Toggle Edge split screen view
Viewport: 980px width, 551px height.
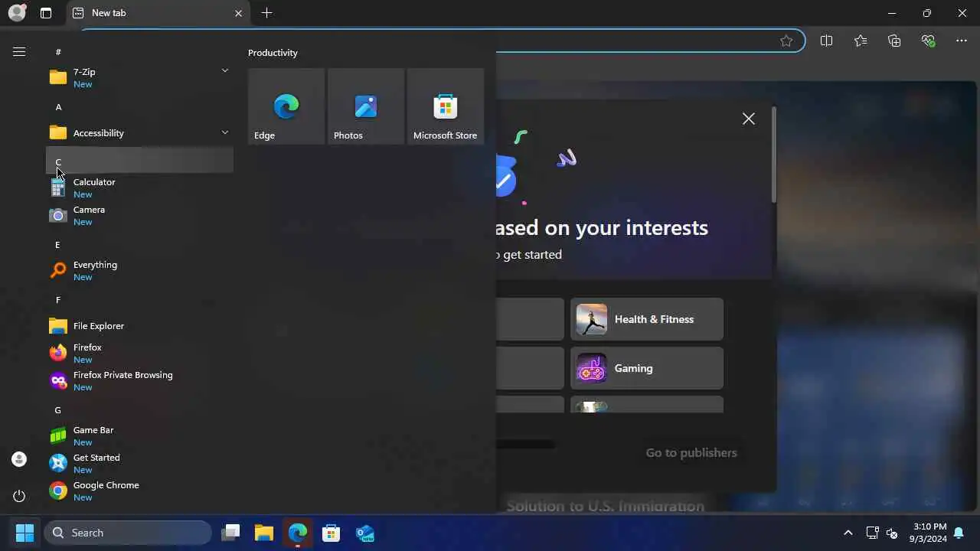tap(826, 41)
